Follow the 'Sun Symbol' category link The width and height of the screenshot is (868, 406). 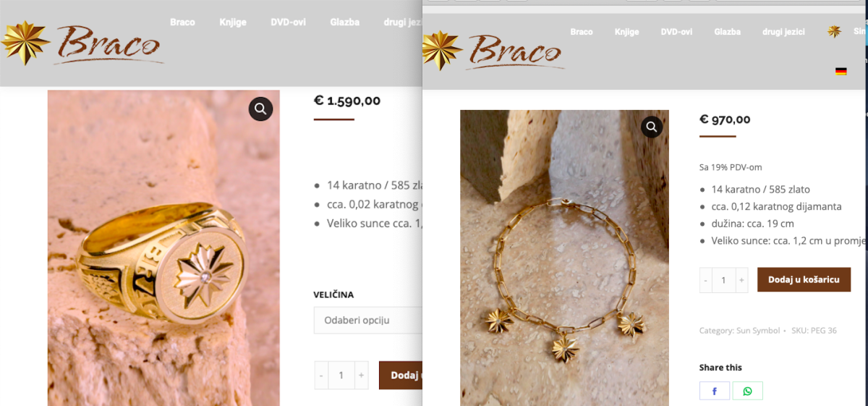[x=758, y=331]
